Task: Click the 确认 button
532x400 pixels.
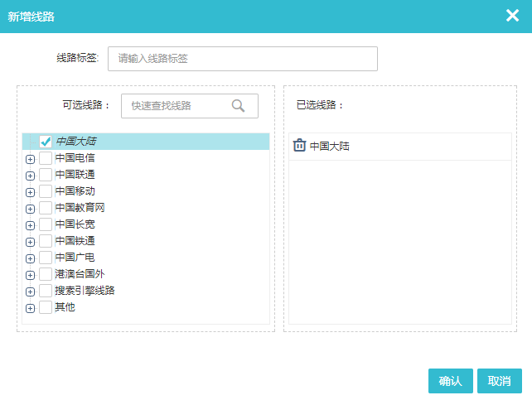Action: [x=450, y=381]
